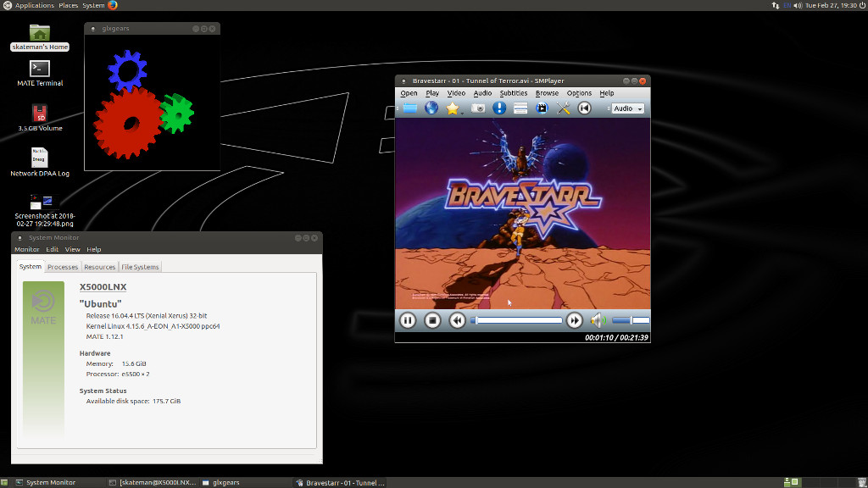Click the MATE Terminal desktop icon
Image resolution: width=868 pixels, height=488 pixels.
(40, 74)
